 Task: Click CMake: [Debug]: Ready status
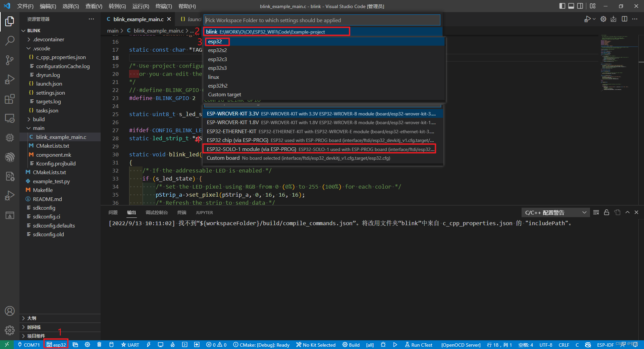tap(261, 345)
